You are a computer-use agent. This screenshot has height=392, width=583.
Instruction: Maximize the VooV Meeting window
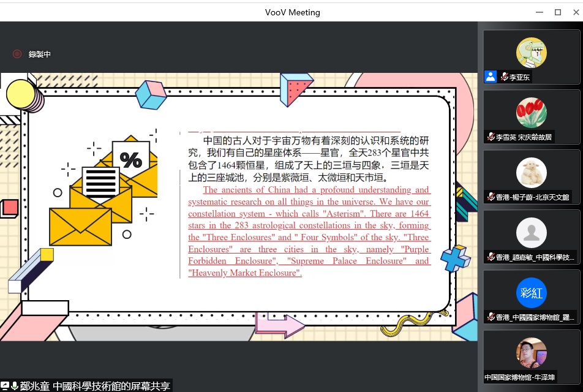coord(557,12)
